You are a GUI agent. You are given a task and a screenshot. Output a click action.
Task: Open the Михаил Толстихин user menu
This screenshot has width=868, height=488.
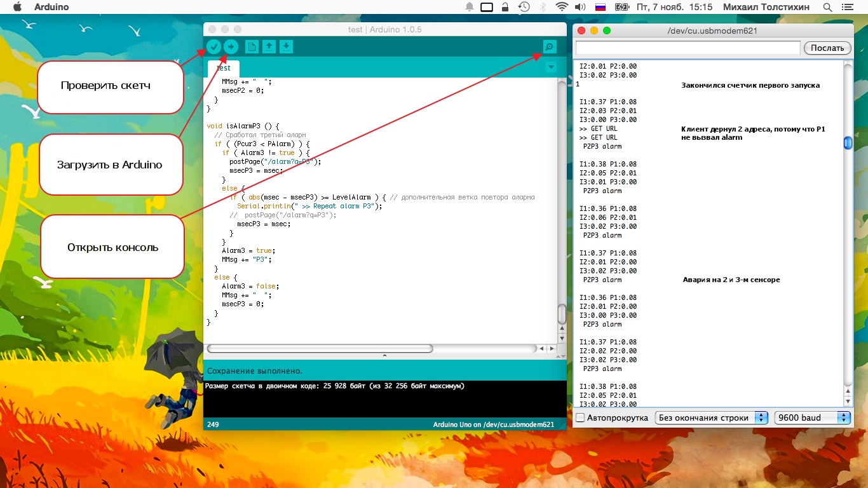click(x=766, y=7)
